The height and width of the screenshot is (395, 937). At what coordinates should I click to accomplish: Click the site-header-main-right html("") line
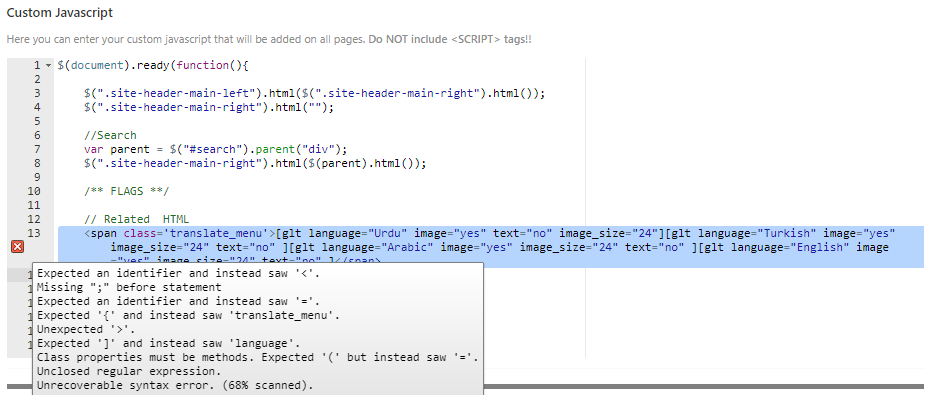pos(209,108)
